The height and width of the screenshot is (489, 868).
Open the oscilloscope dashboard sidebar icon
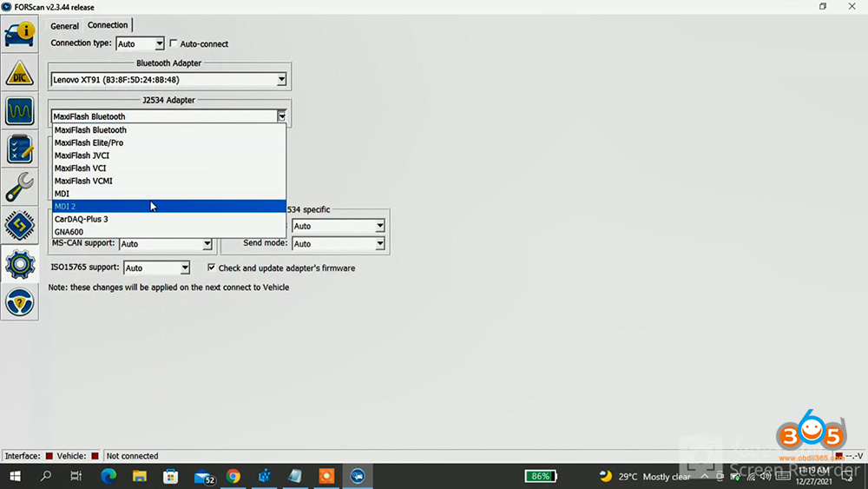coord(19,111)
